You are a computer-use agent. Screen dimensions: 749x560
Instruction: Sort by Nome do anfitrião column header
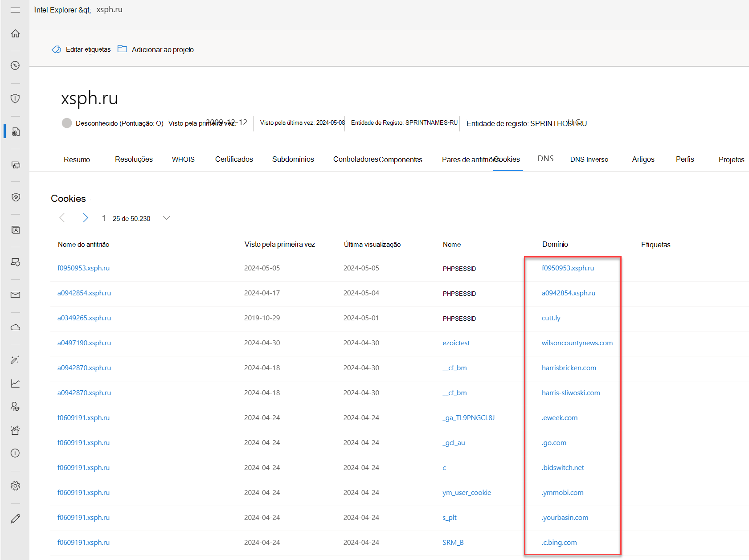(84, 245)
